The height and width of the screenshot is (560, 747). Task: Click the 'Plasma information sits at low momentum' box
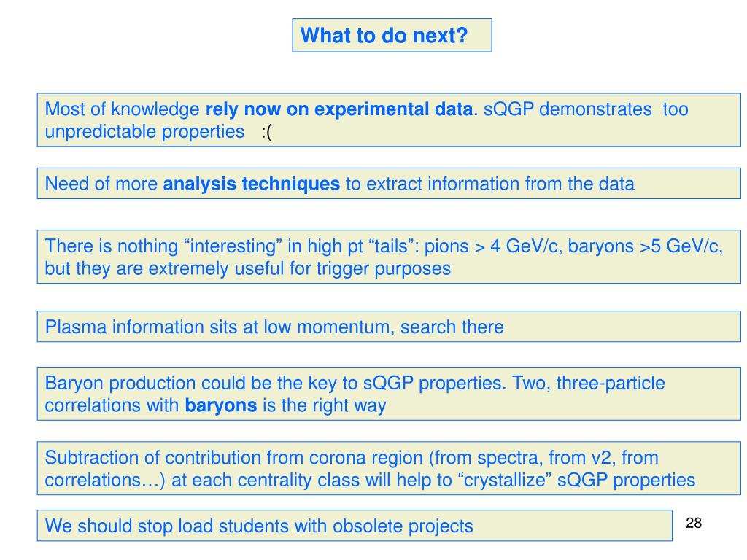pos(389,327)
